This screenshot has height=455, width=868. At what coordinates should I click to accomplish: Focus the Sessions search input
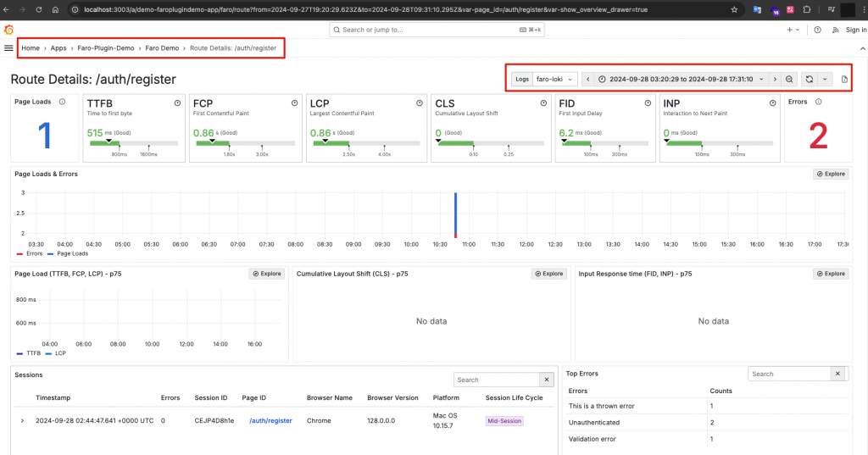497,380
